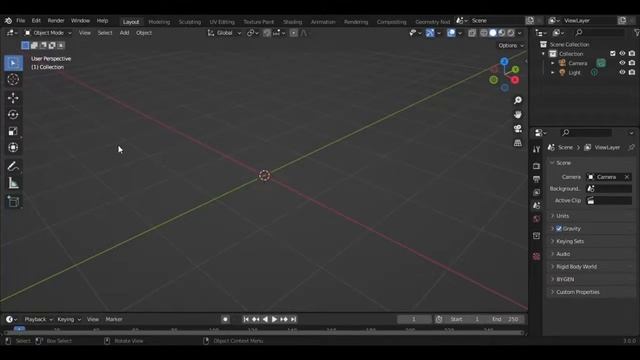Activate the 3D Cursor tool
The image size is (640, 360).
pos(13,79)
